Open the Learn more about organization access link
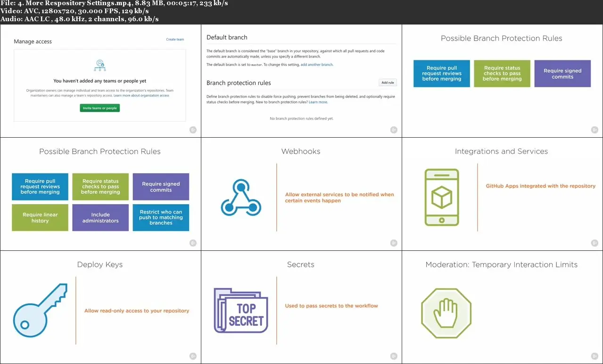This screenshot has height=364, width=603. click(x=141, y=96)
